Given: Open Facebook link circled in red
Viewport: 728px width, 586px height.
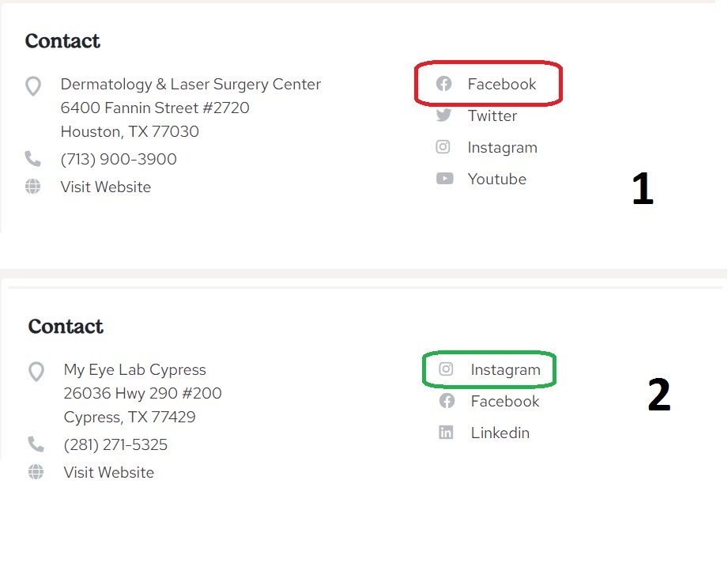Looking at the screenshot, I should coord(501,84).
